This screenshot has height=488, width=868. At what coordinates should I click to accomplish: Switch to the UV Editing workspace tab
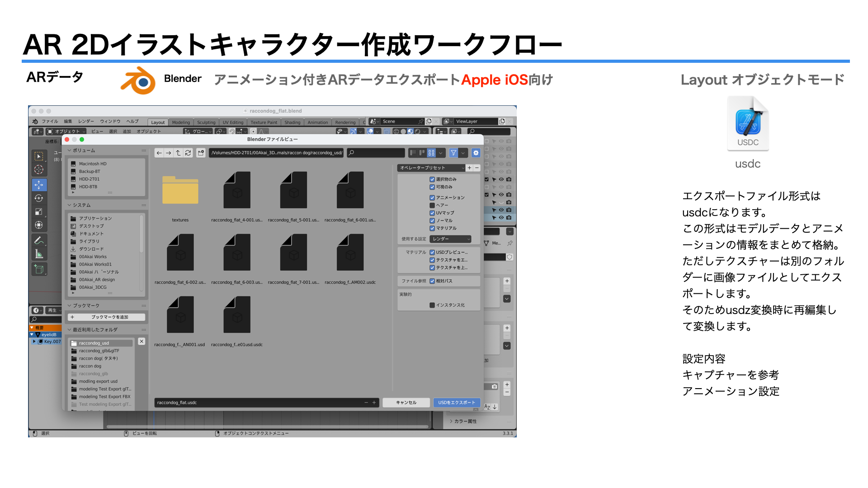pos(233,122)
